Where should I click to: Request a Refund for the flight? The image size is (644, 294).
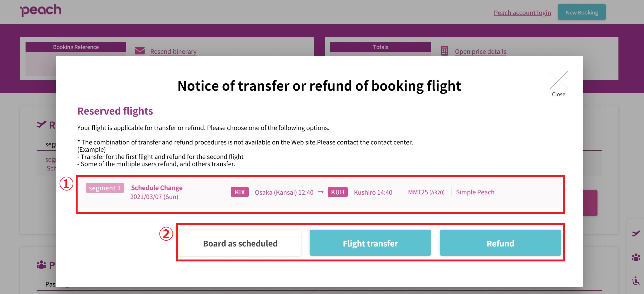[500, 243]
